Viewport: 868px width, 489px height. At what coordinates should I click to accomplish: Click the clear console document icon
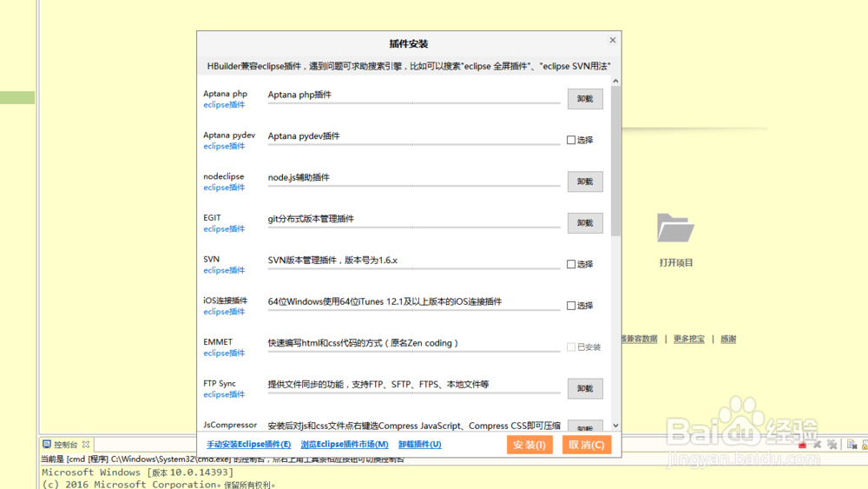pyautogui.click(x=852, y=445)
